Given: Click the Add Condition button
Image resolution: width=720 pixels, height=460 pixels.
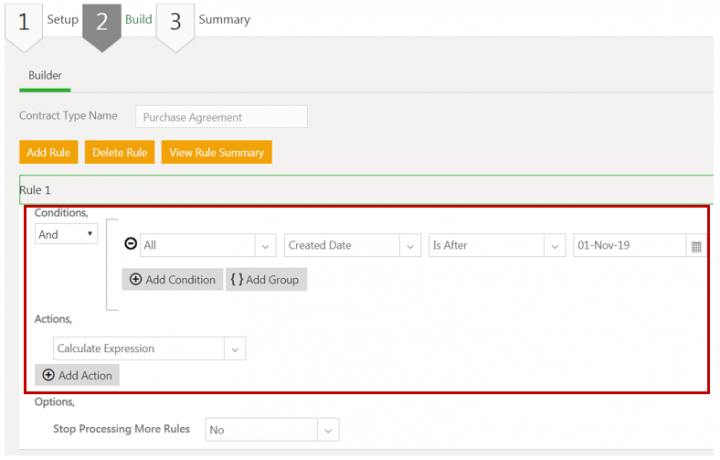Looking at the screenshot, I should point(172,280).
